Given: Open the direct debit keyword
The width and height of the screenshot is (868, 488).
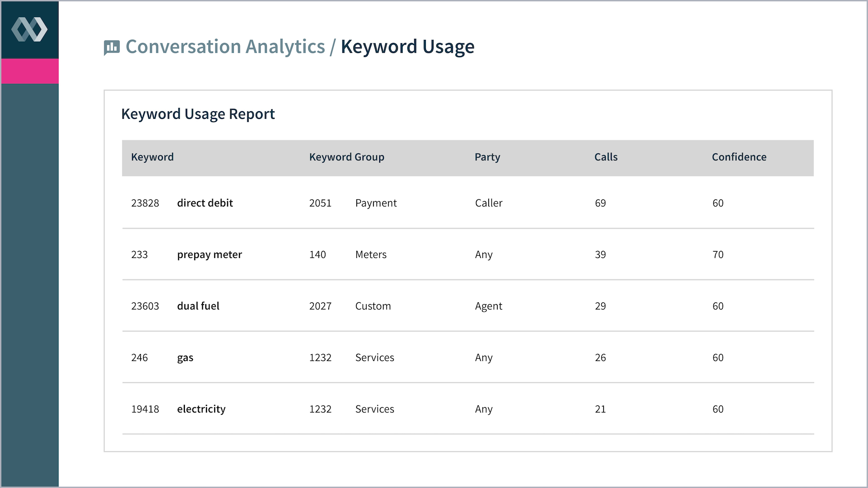Looking at the screenshot, I should (x=205, y=203).
